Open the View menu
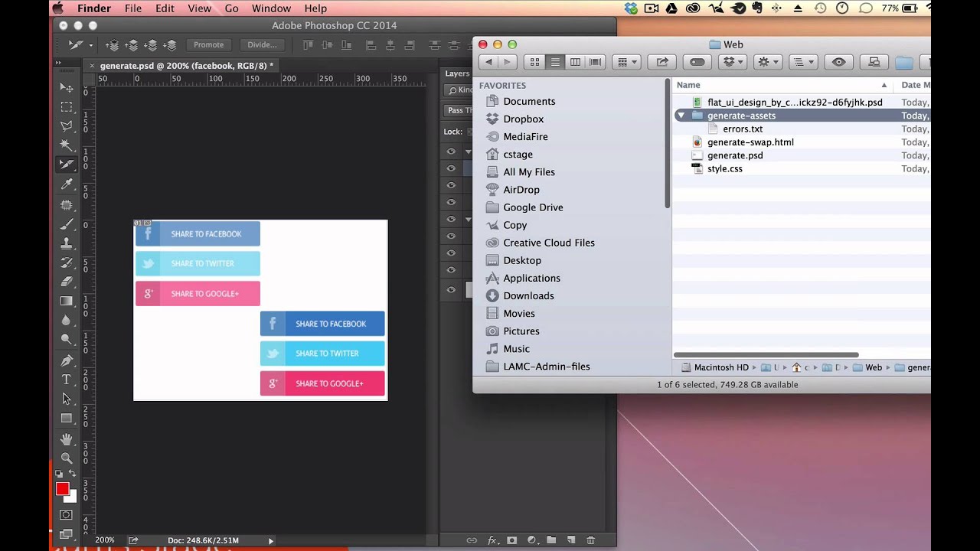The width and height of the screenshot is (980, 551). [x=199, y=8]
